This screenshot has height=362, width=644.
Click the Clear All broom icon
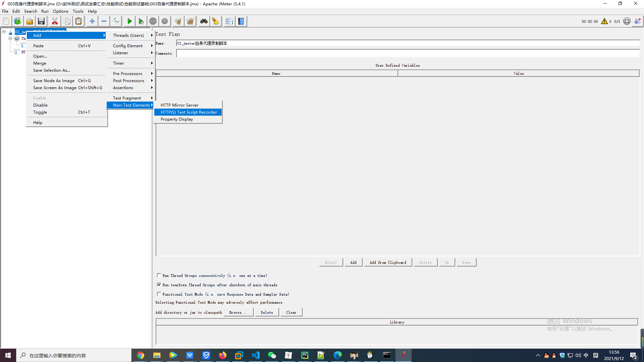click(190, 21)
